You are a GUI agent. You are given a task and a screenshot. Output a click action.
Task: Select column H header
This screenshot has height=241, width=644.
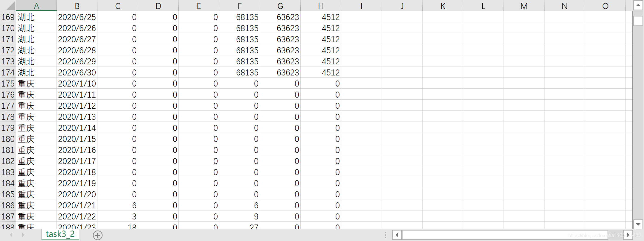pyautogui.click(x=321, y=6)
